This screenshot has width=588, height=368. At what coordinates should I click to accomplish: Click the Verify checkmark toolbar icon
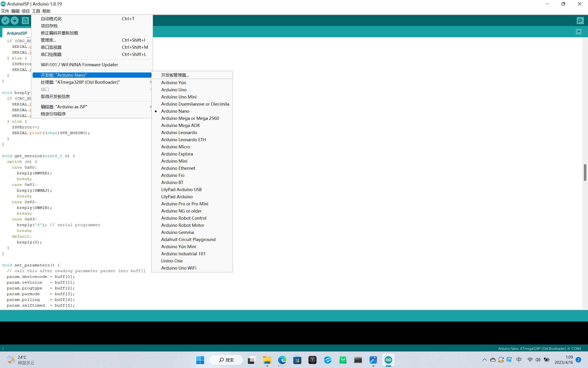tap(5, 21)
